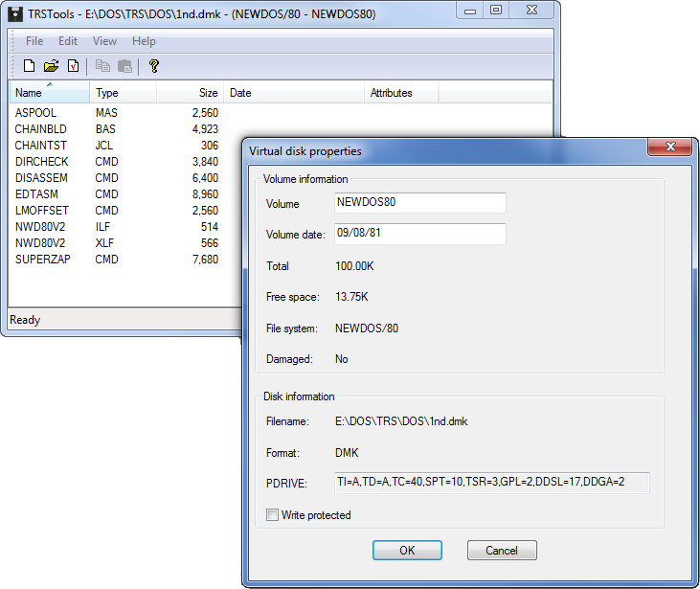This screenshot has height=589, width=700.
Task: Click the Volume date field
Action: 418,235
